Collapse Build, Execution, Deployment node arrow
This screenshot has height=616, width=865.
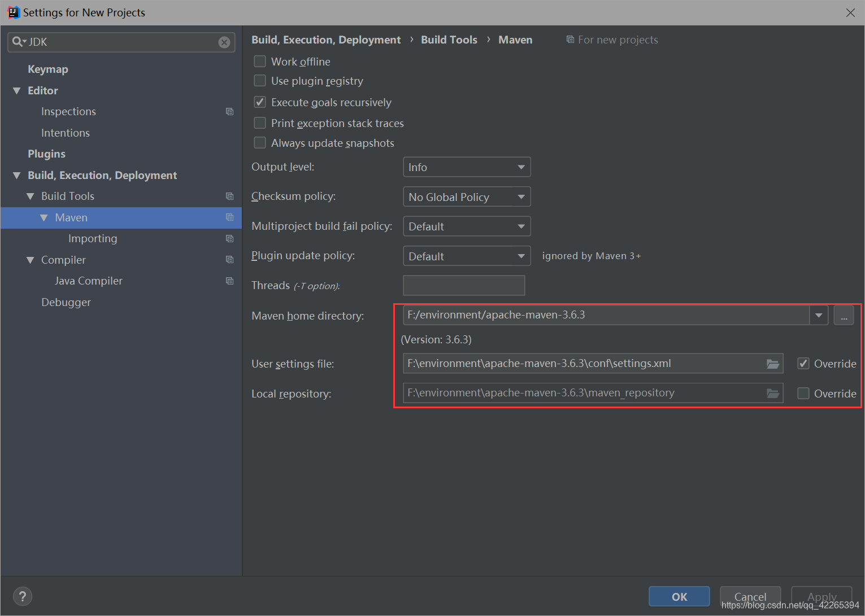click(17, 176)
